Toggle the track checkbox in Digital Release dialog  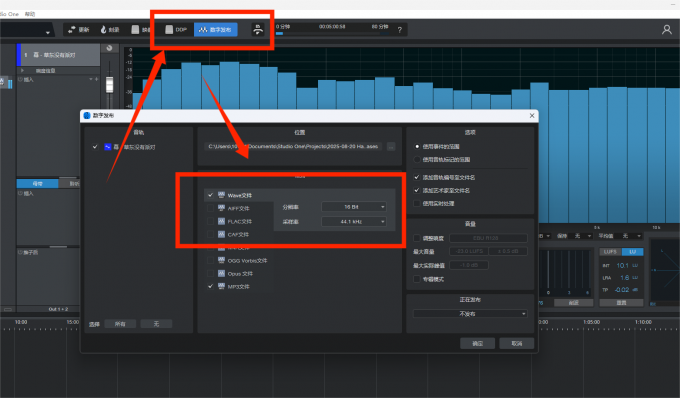(95, 147)
